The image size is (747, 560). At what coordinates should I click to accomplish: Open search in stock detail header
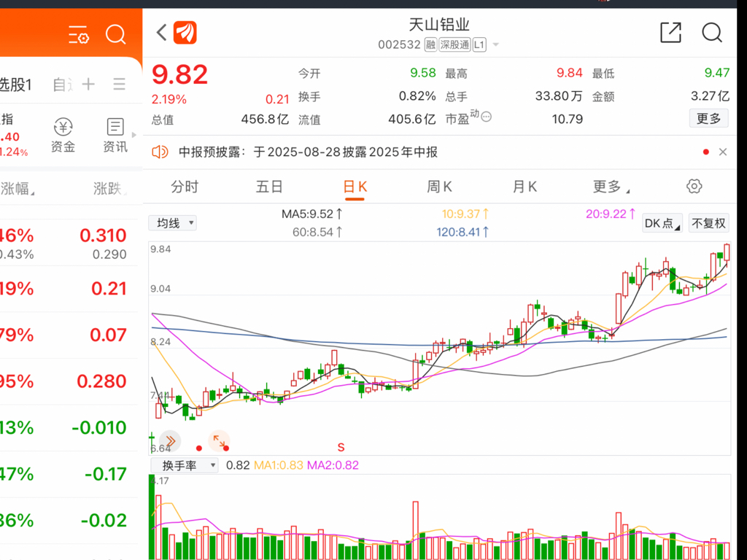[x=712, y=32]
